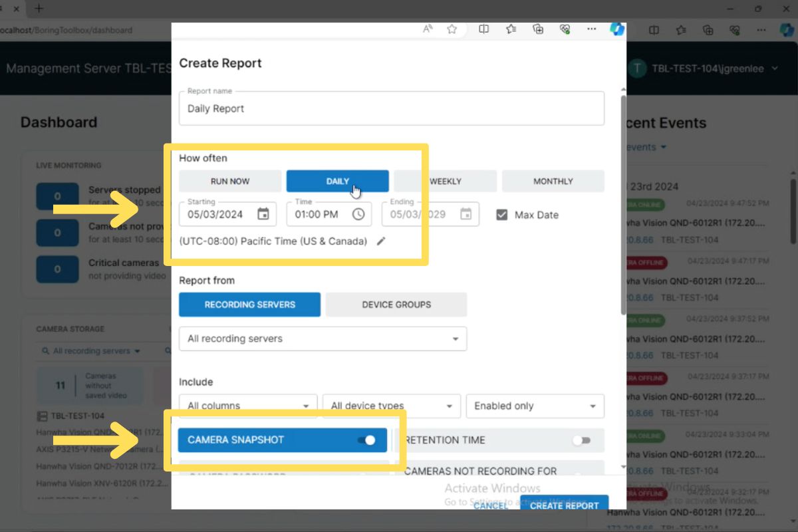The image size is (798, 532).
Task: Cancel the report creation
Action: pyautogui.click(x=490, y=505)
